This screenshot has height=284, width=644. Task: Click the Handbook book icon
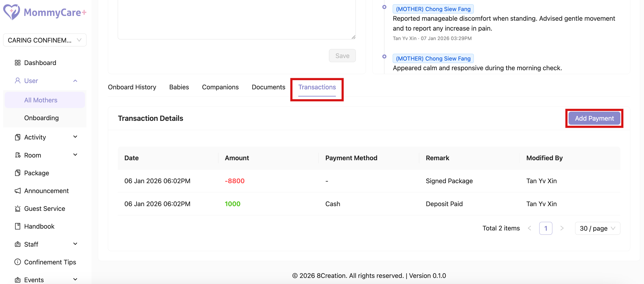(18, 226)
